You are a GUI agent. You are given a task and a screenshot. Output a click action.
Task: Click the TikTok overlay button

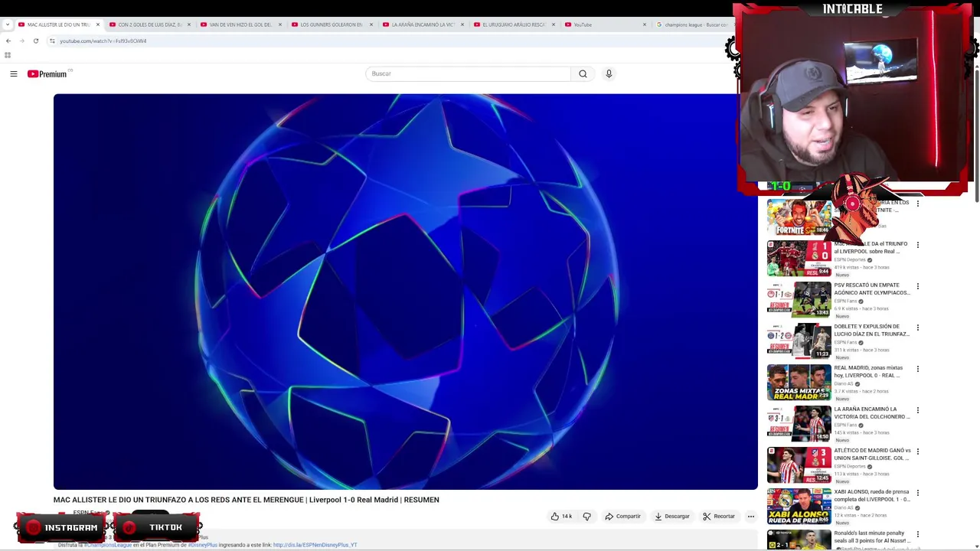coord(157,527)
